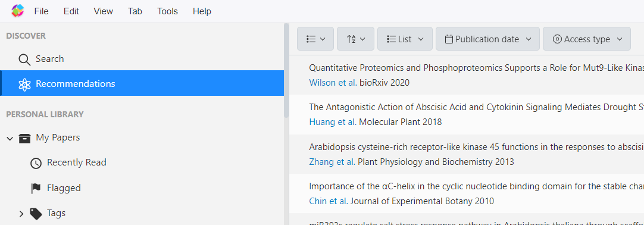Open the Access type filter
This screenshot has width=644, height=225.
point(587,39)
